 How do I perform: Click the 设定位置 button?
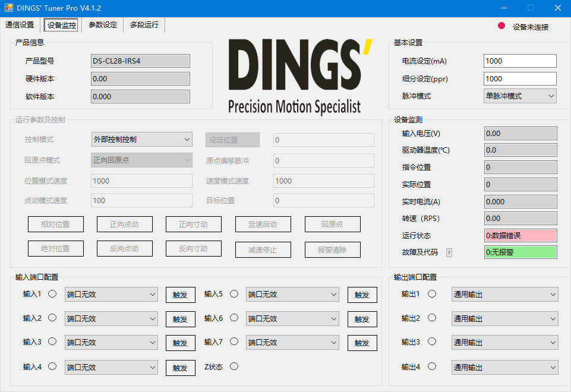tap(232, 140)
